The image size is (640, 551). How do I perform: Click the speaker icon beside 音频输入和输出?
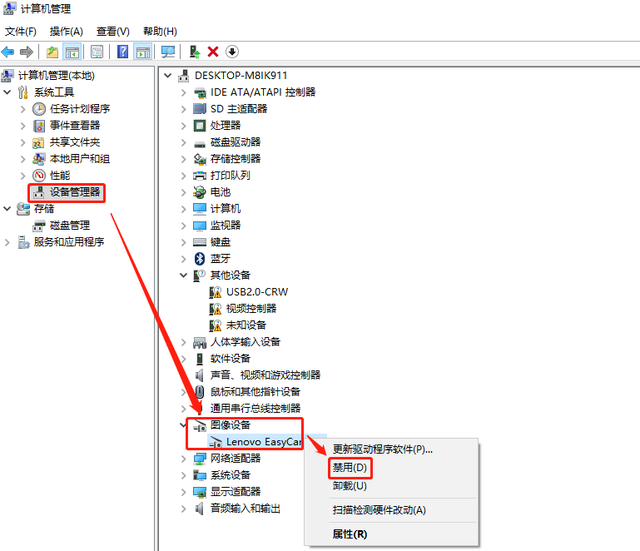pyautogui.click(x=200, y=509)
